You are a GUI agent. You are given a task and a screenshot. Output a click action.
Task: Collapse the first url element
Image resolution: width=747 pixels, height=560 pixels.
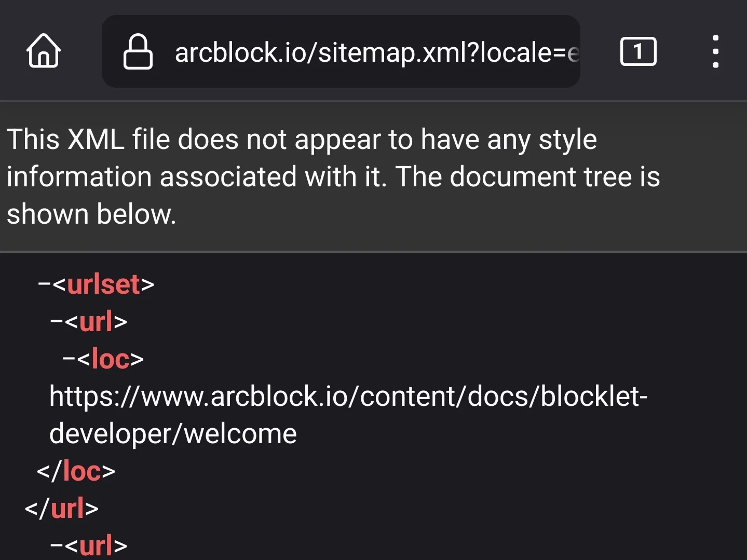point(57,322)
